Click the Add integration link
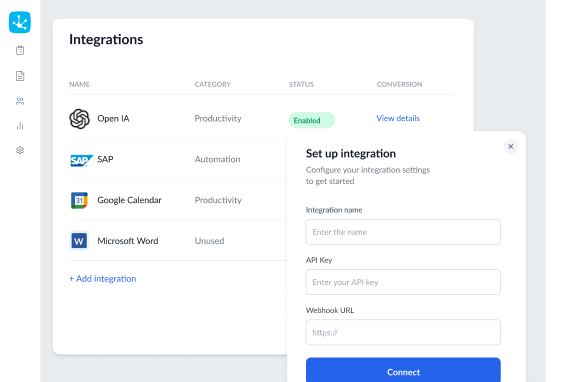 click(103, 279)
